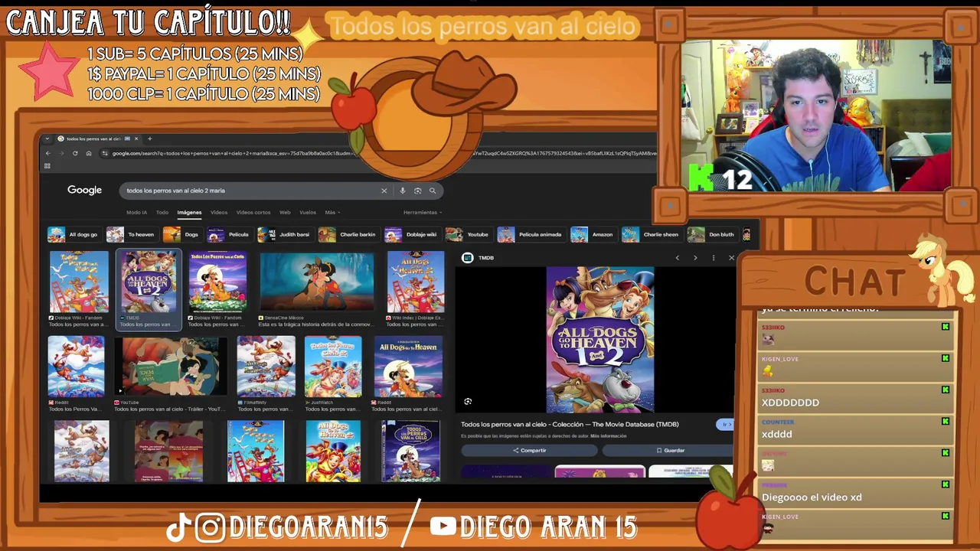Switch to the Vuelos tab
Image resolution: width=980 pixels, height=551 pixels.
[308, 212]
